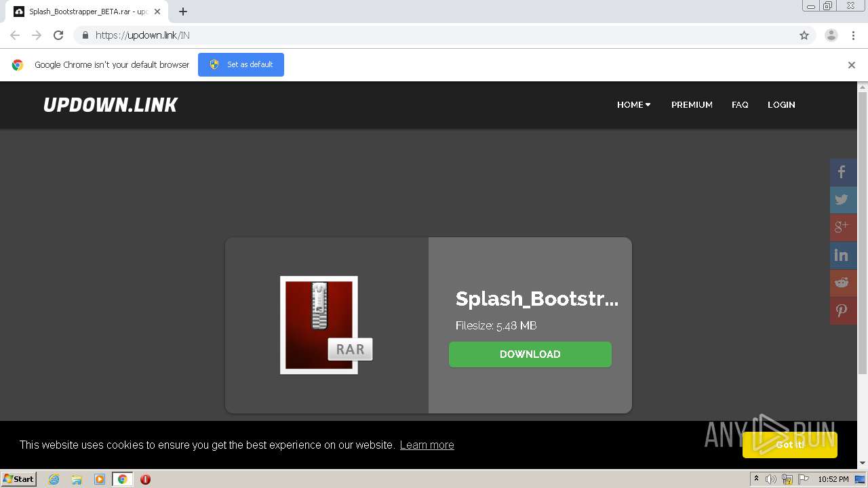Go to LOGIN page

pos(781,105)
